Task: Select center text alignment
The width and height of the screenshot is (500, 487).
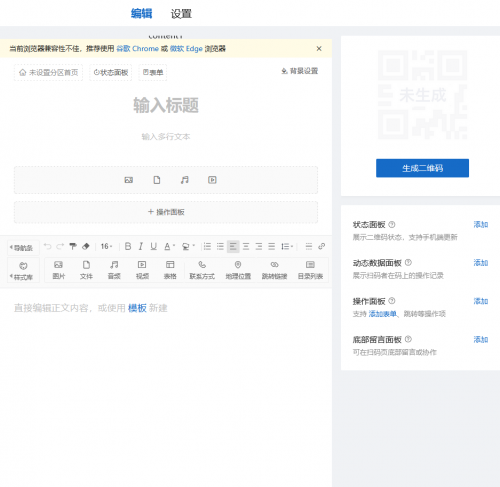Action: [246, 246]
